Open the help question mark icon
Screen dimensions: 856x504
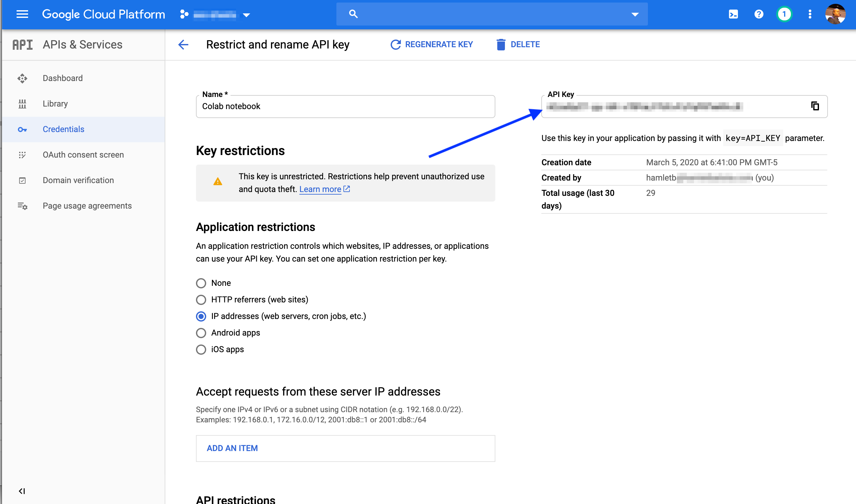click(x=758, y=14)
